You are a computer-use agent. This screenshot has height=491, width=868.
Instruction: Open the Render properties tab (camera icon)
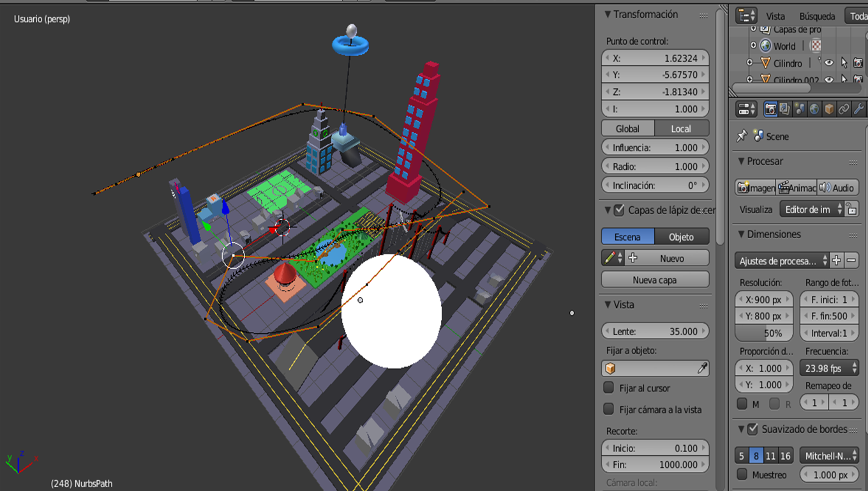pyautogui.click(x=770, y=109)
